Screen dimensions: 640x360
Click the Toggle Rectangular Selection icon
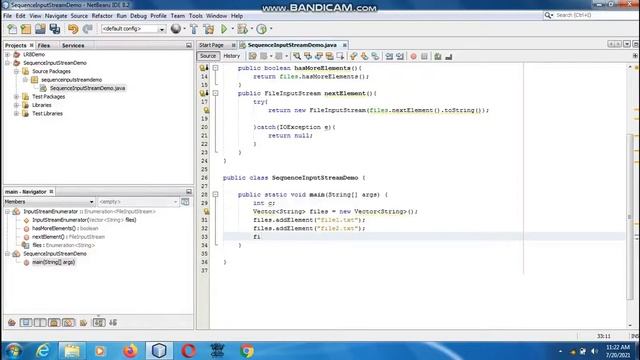click(340, 56)
